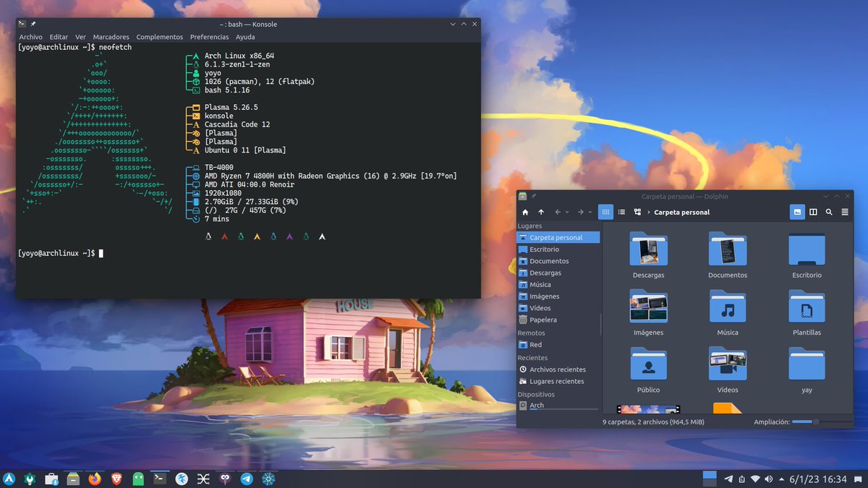Viewport: 868px width, 488px height.
Task: Select Imágenes in Dolphin places panel
Action: 558,296
